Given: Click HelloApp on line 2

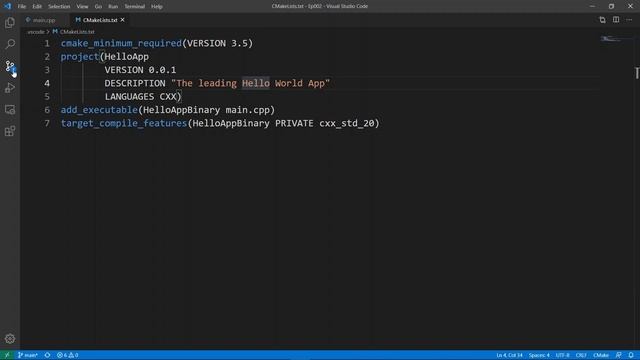Looking at the screenshot, I should click(127, 57).
